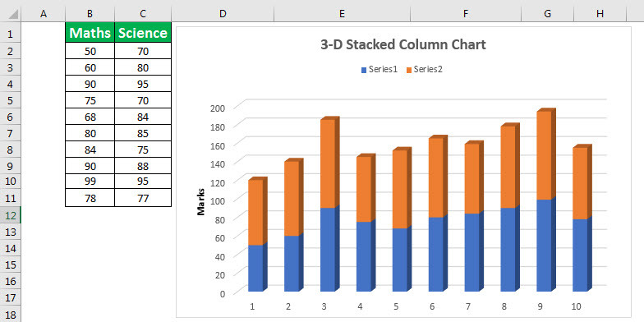
Task: Select Maths cell with value 60
Action: point(90,67)
